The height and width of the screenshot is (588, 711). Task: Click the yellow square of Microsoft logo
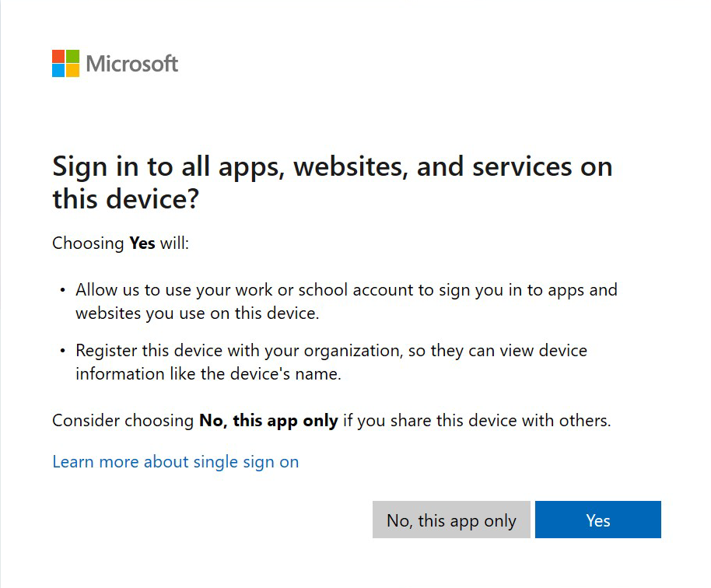(72, 70)
